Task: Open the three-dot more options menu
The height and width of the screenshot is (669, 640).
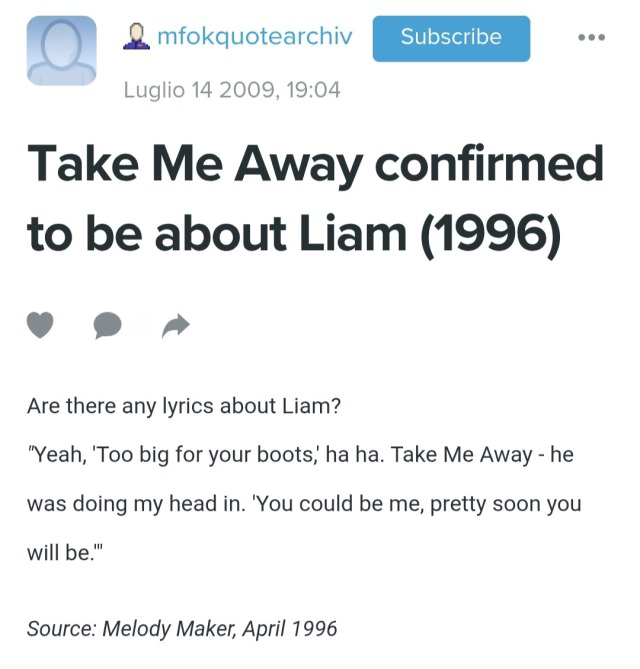Action: coord(591,38)
